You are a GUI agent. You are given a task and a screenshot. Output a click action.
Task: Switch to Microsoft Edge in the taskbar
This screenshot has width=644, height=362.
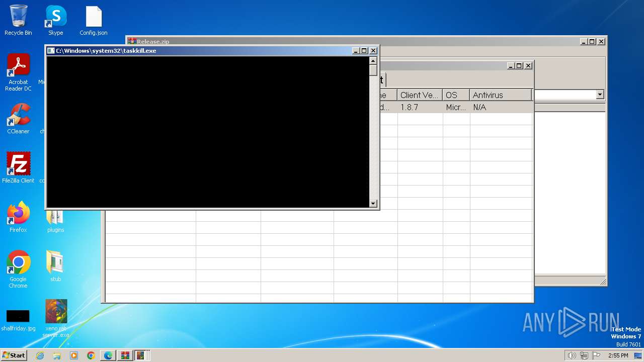click(x=108, y=355)
